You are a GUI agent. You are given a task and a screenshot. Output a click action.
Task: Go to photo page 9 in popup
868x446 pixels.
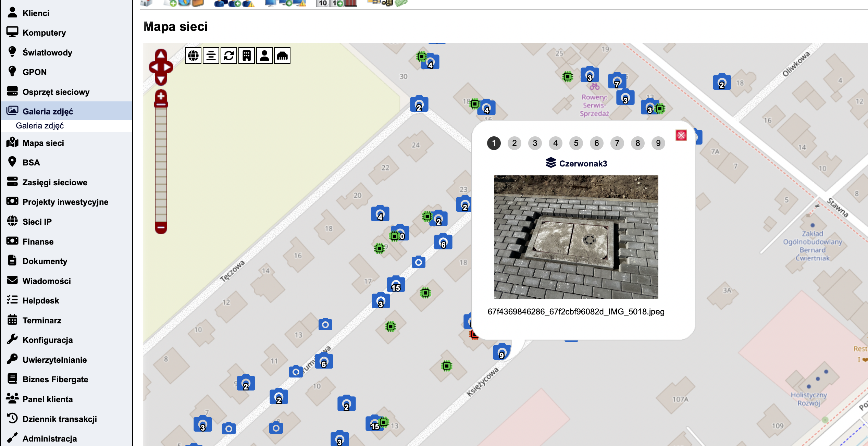pos(658,143)
